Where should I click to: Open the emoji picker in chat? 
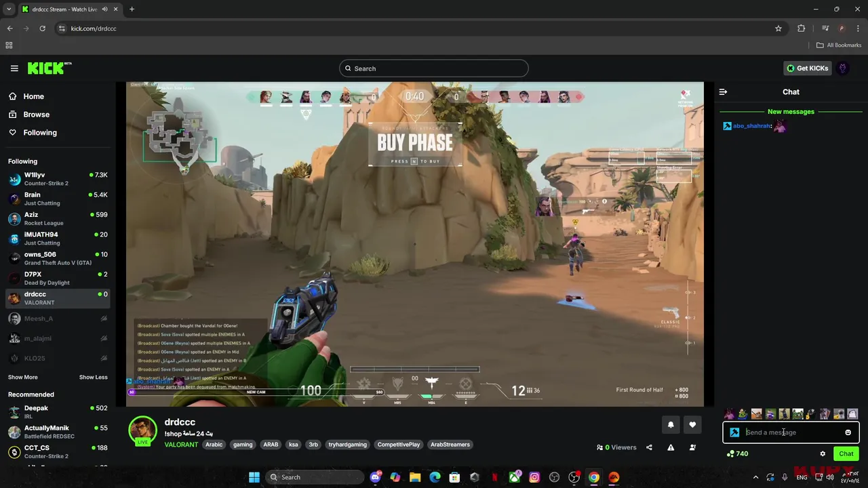coord(848,432)
